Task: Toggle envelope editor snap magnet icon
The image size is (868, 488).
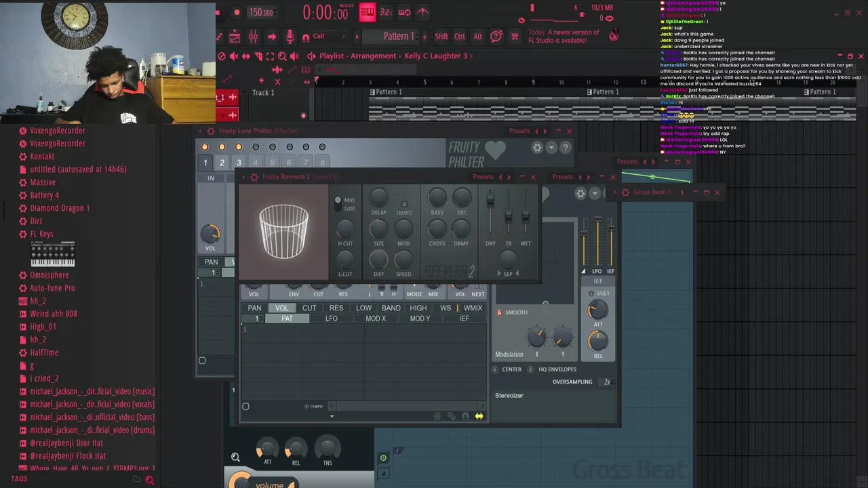Action: (465, 416)
